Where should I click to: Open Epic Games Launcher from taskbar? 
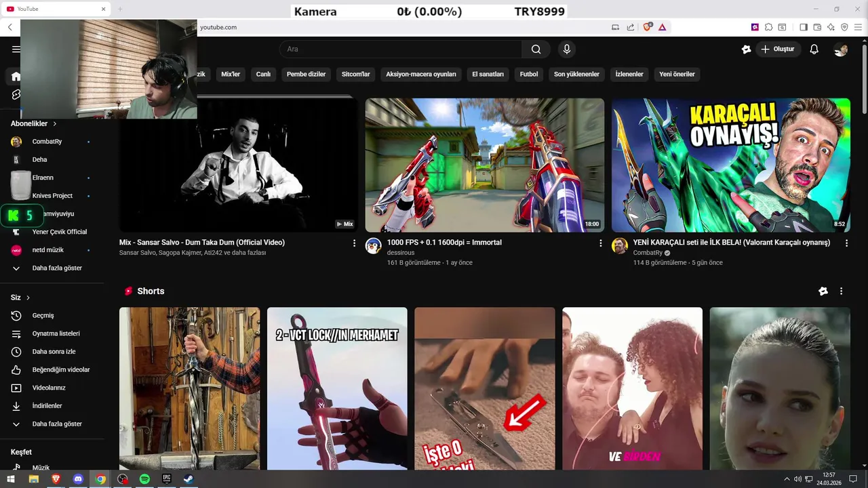pos(167,479)
